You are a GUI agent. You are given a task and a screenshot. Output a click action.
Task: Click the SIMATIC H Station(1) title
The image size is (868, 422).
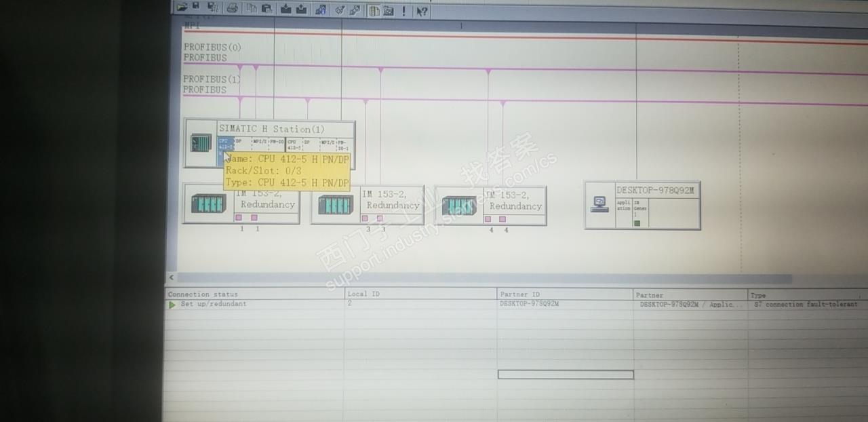[272, 128]
